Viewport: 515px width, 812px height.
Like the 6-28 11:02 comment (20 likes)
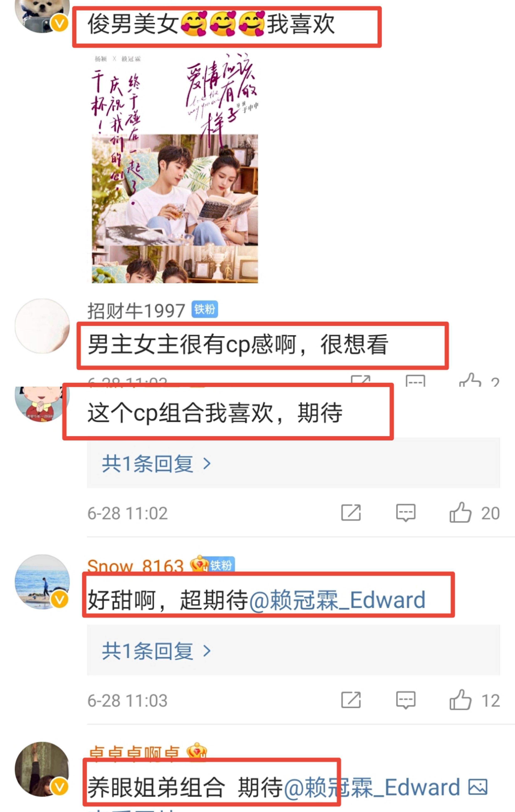pyautogui.click(x=460, y=513)
